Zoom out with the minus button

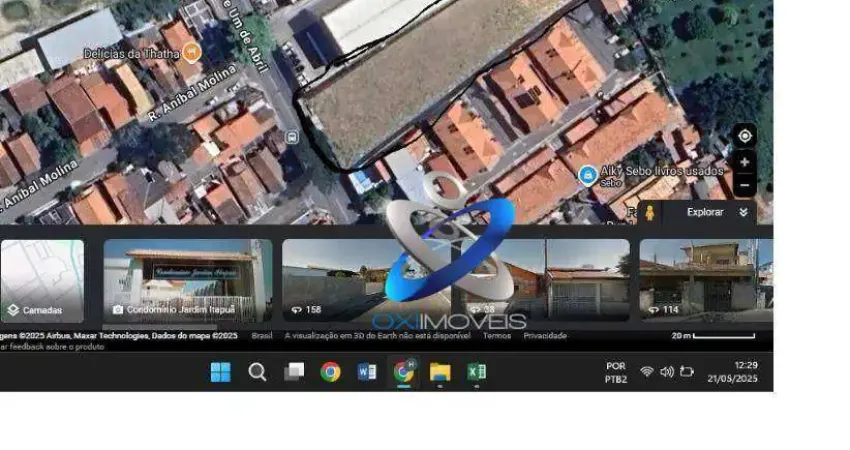point(745,185)
